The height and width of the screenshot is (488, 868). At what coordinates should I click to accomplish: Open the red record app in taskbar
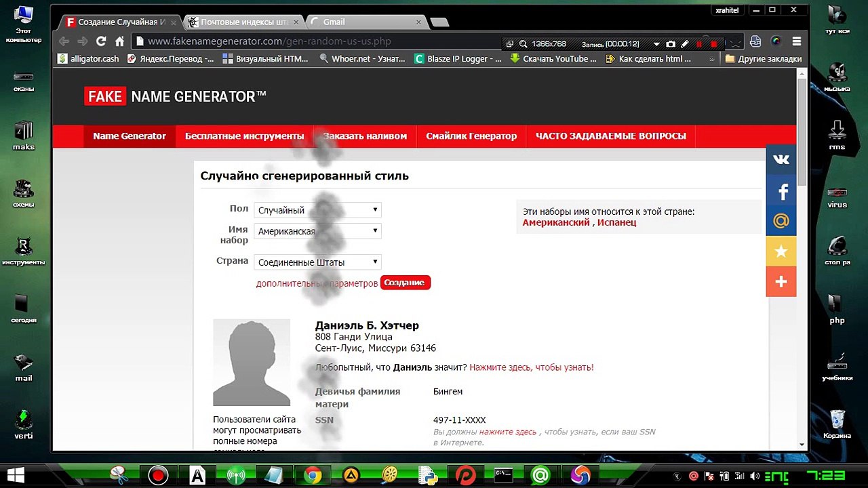(x=159, y=476)
